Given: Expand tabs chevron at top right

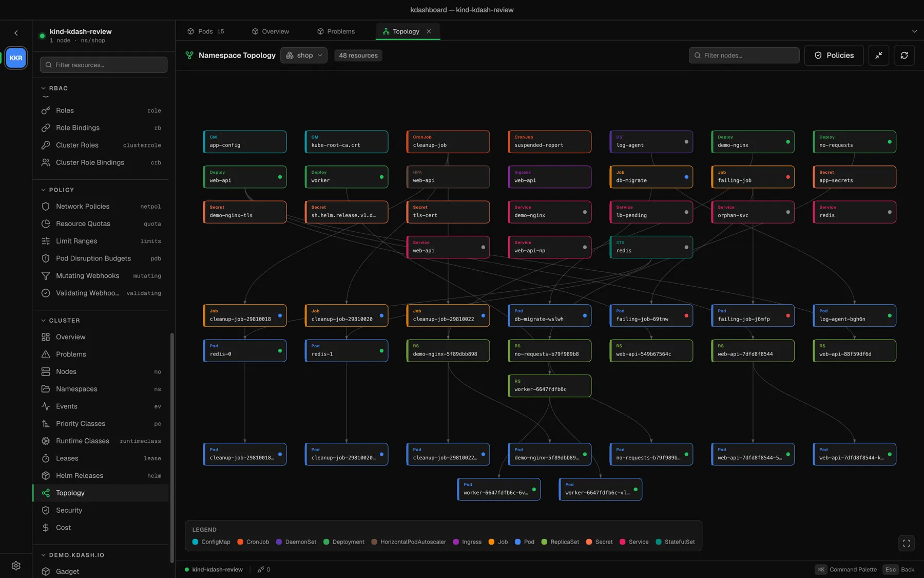Looking at the screenshot, I should click(x=914, y=31).
